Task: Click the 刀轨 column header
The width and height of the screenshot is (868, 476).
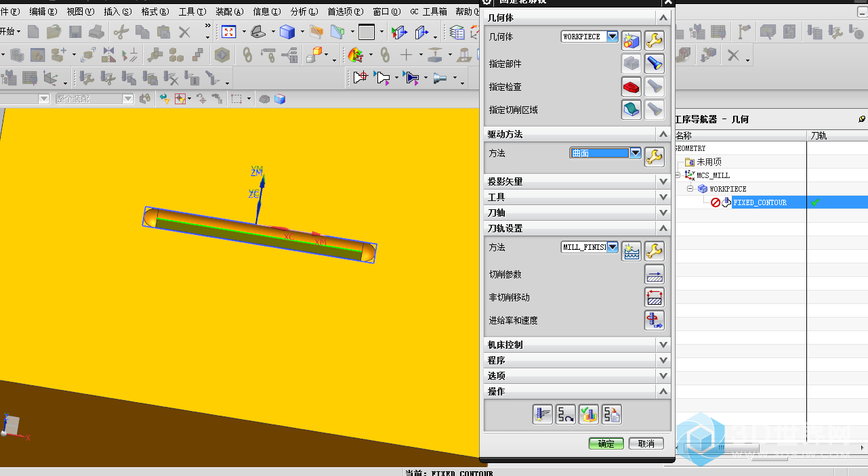Action: point(837,136)
